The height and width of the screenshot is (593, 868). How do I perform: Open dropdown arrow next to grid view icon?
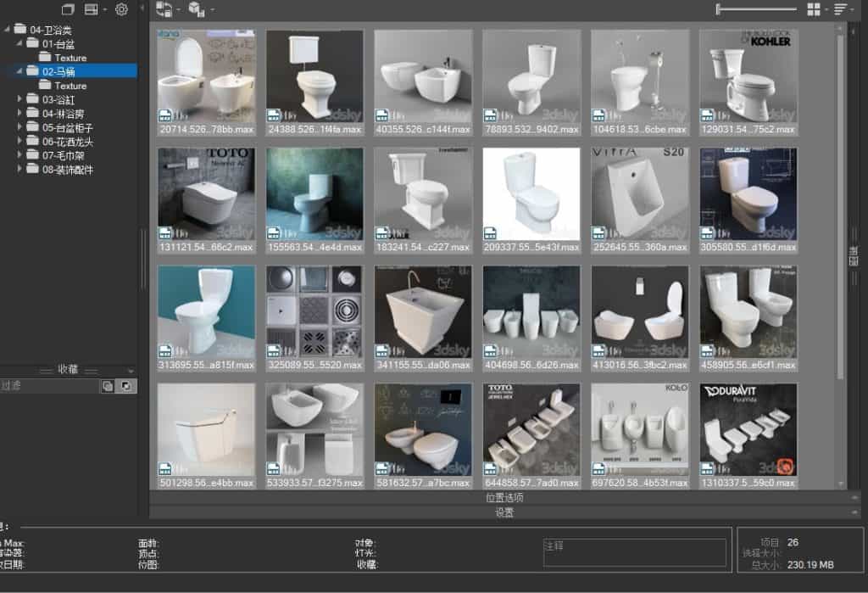click(826, 9)
